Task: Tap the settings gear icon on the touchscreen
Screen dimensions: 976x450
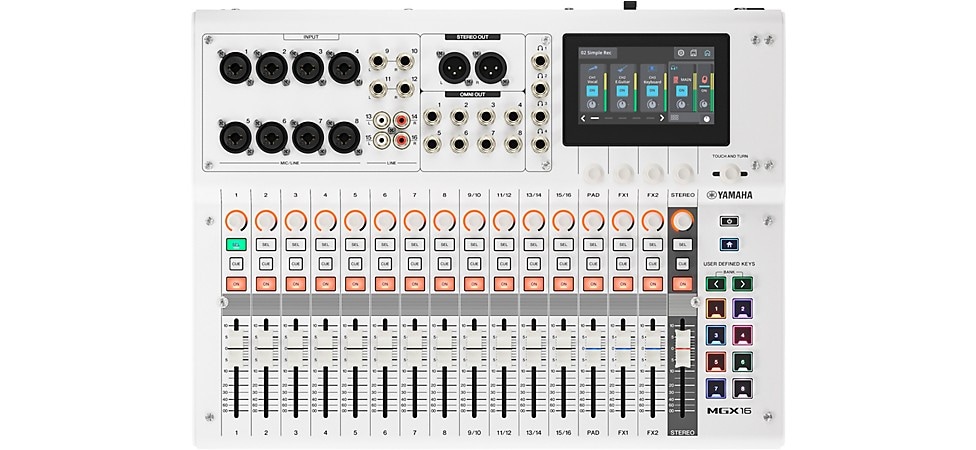Action: coord(681,53)
